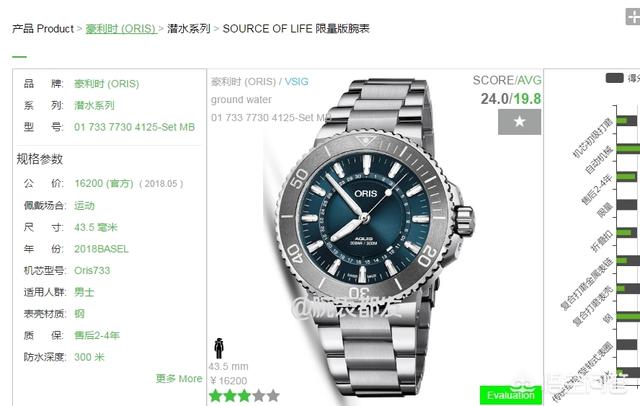Click the green star rating
The height and width of the screenshot is (406, 640).
coord(244,395)
